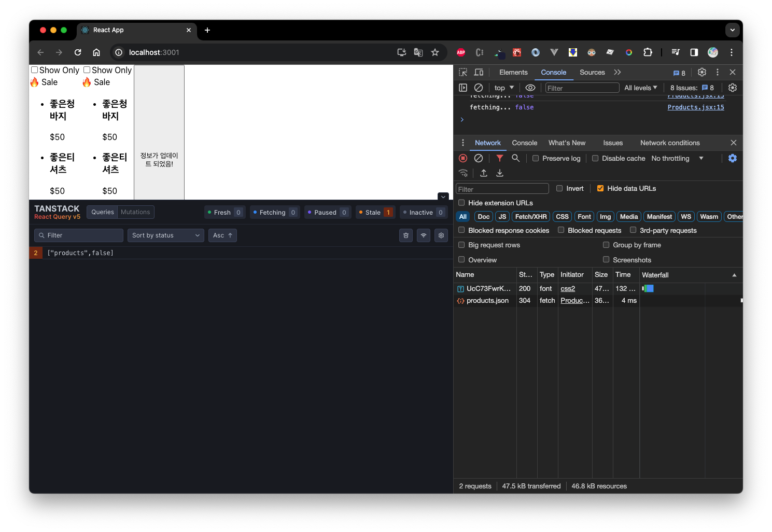
Task: Click the export HAR download icon
Action: 500,173
